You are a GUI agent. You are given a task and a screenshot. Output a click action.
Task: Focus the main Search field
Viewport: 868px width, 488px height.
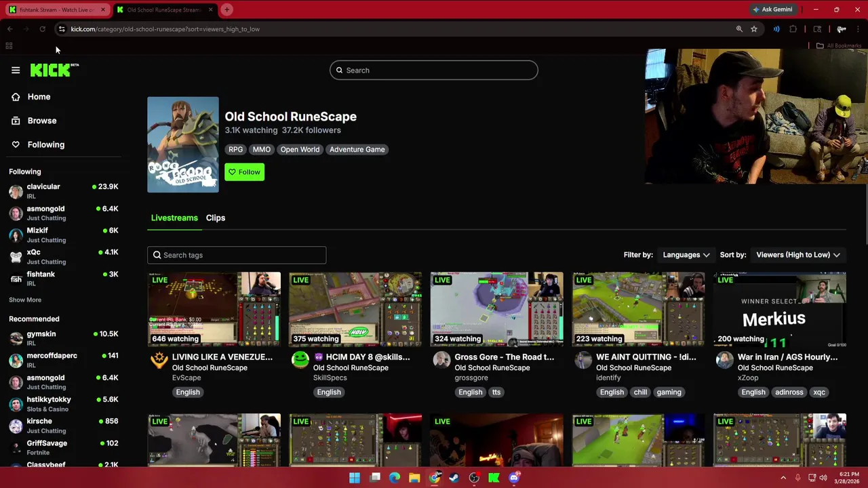434,70
